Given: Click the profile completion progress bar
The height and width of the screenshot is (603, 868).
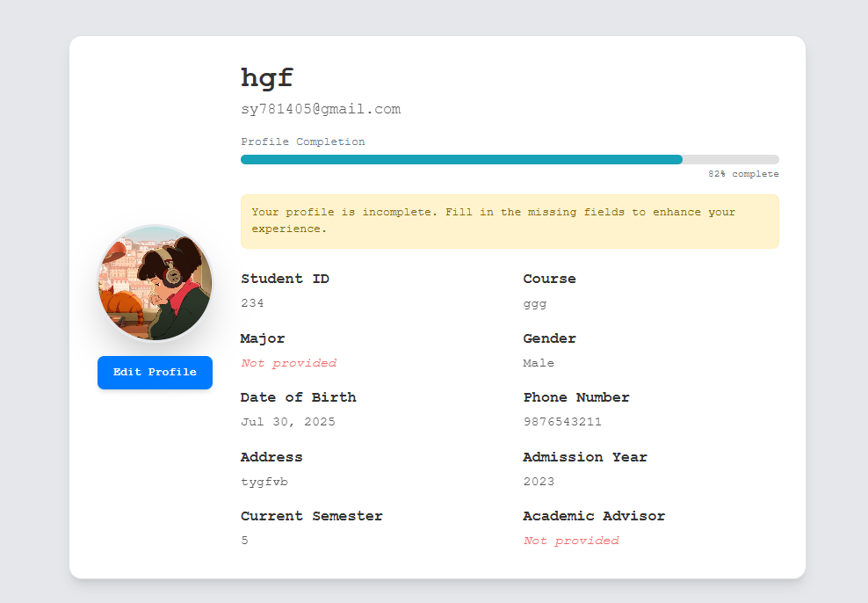Looking at the screenshot, I should coord(510,160).
